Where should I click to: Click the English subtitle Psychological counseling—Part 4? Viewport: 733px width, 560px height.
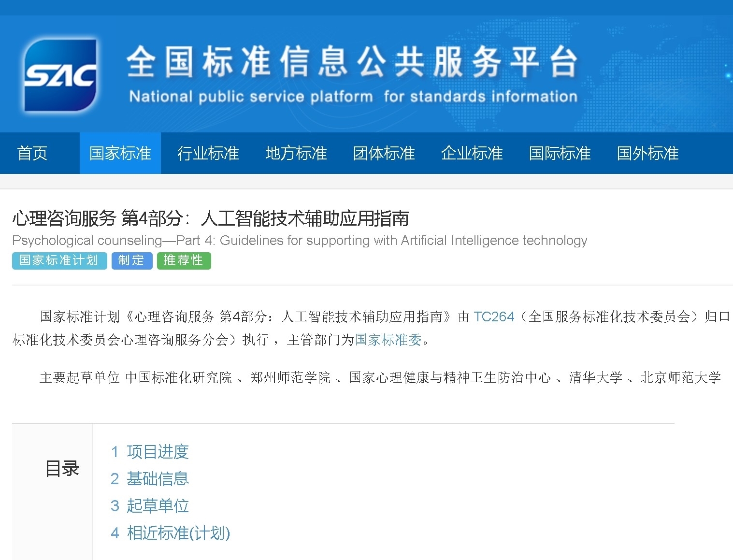(300, 240)
